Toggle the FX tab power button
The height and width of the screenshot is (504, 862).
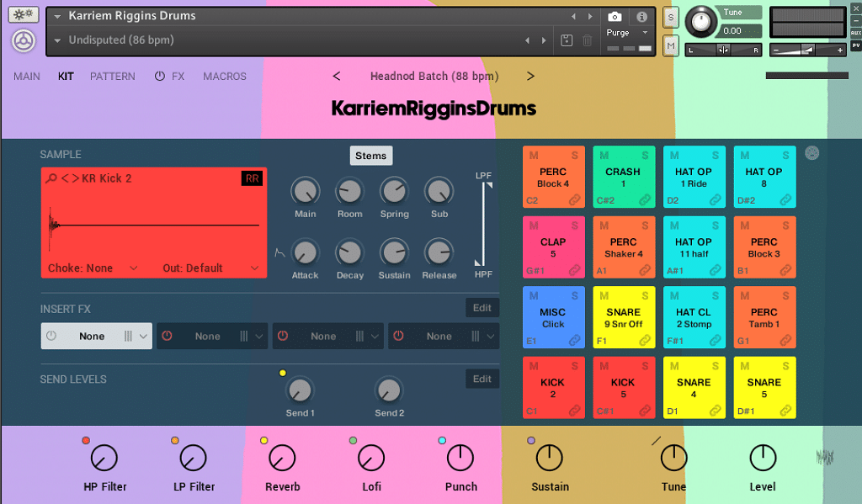(159, 76)
